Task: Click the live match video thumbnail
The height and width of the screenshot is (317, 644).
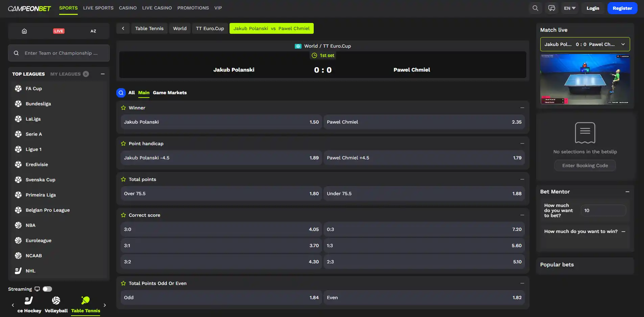Action: 585,79
